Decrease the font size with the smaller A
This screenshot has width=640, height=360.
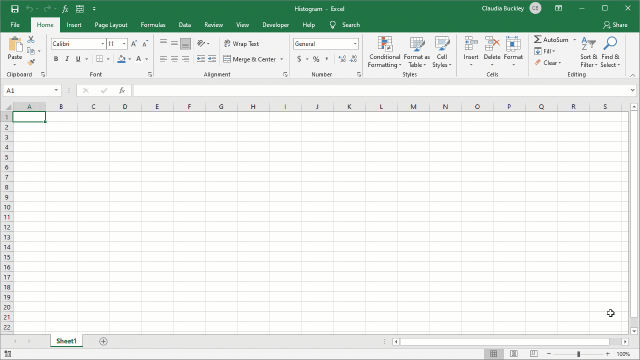[x=145, y=44]
